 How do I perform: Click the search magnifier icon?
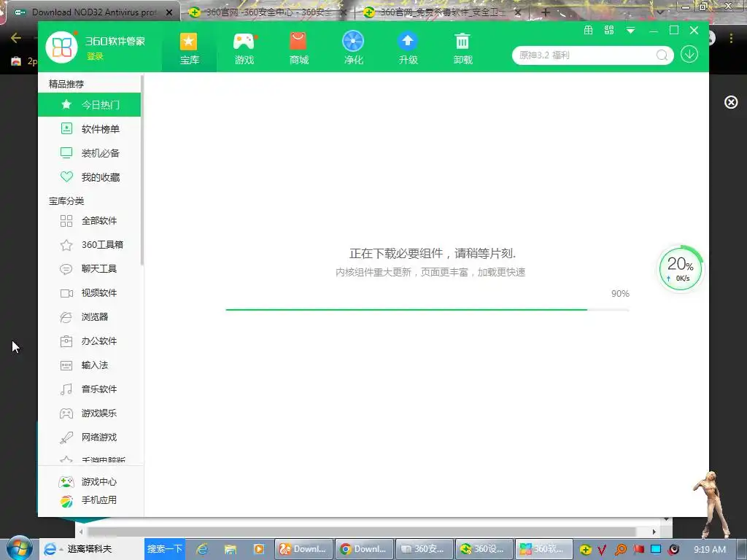pos(662,55)
